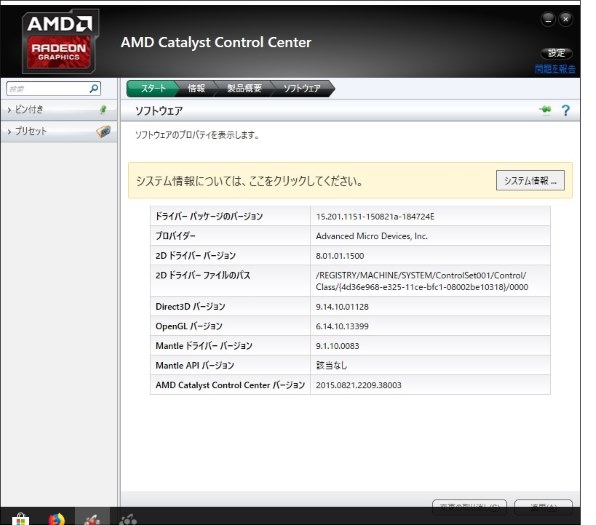The image size is (596, 525).
Task: Open Firefox from the taskbar
Action: (57, 519)
